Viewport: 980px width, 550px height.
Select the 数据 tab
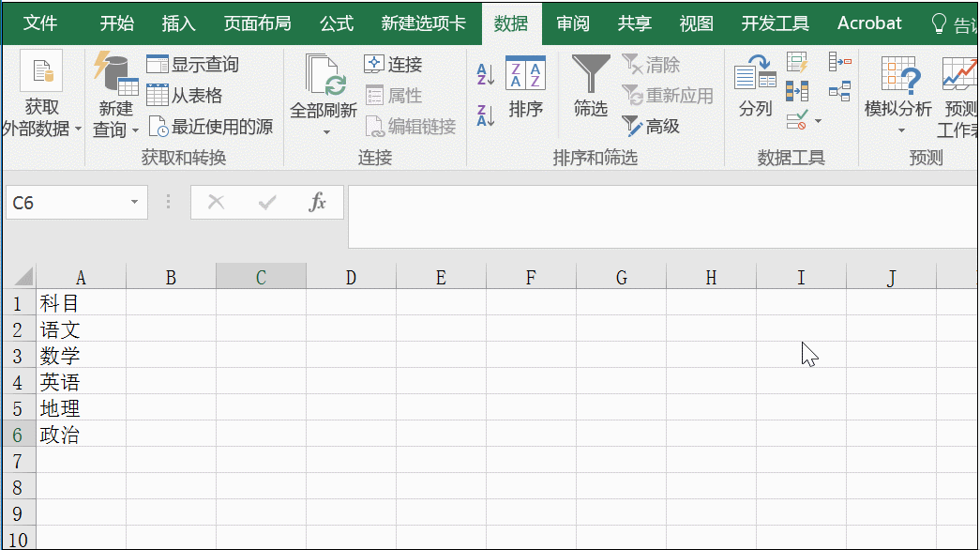point(511,23)
